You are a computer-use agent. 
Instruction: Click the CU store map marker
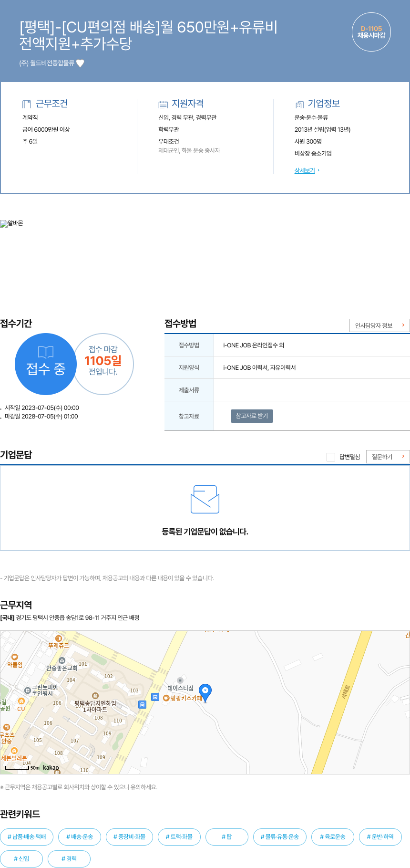(21, 701)
